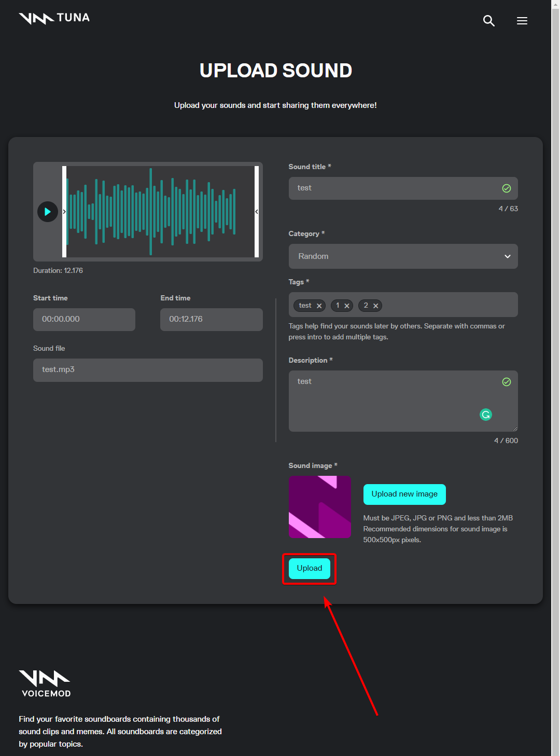
Task: Click the Voicemod Tuna logo
Action: (x=54, y=18)
